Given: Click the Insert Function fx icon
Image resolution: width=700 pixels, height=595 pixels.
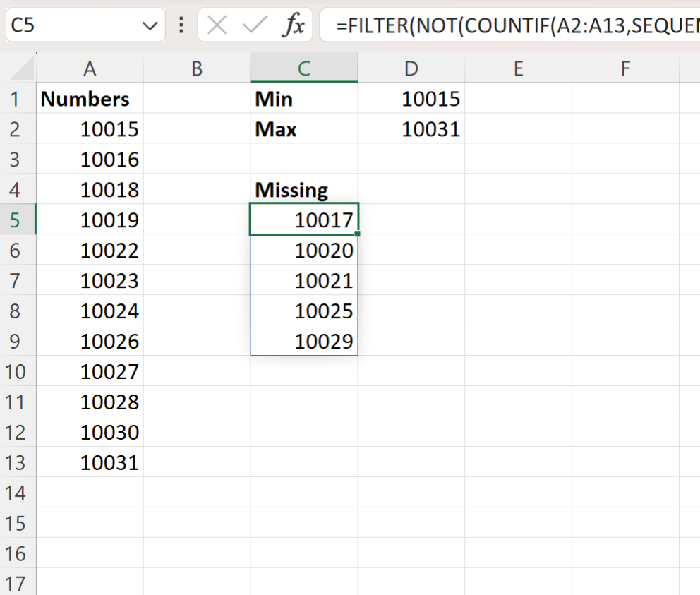Looking at the screenshot, I should 293,26.
